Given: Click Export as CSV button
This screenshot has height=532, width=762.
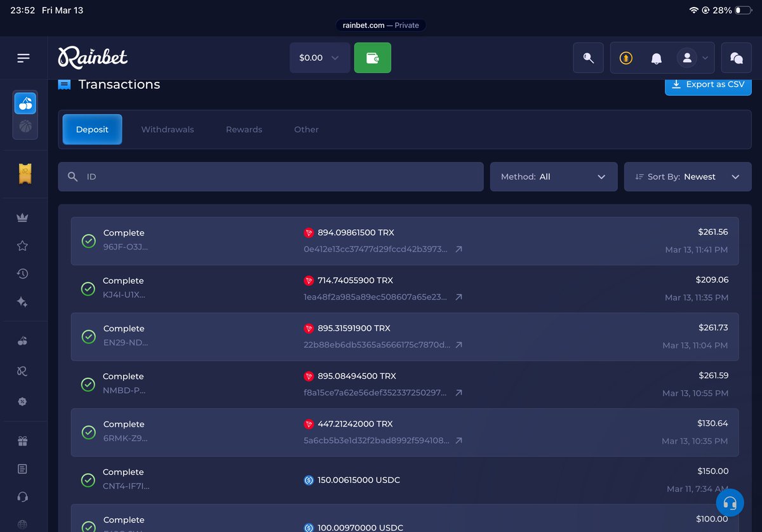Looking at the screenshot, I should (708, 85).
